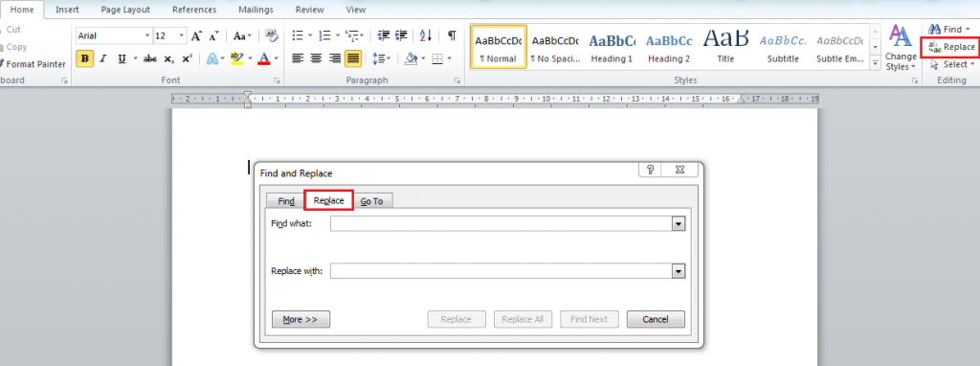Open font color dropdown arrow

277,58
